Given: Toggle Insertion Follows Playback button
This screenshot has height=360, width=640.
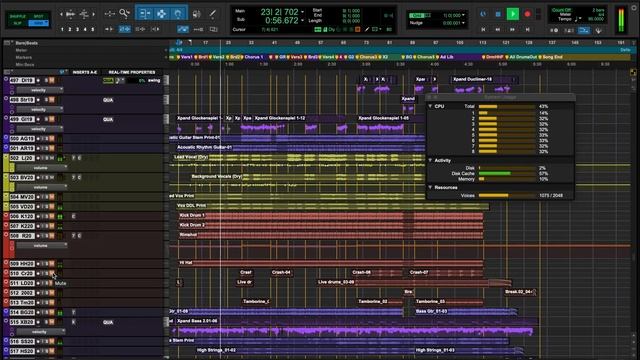Looking at the screenshot, I should coord(155,29).
